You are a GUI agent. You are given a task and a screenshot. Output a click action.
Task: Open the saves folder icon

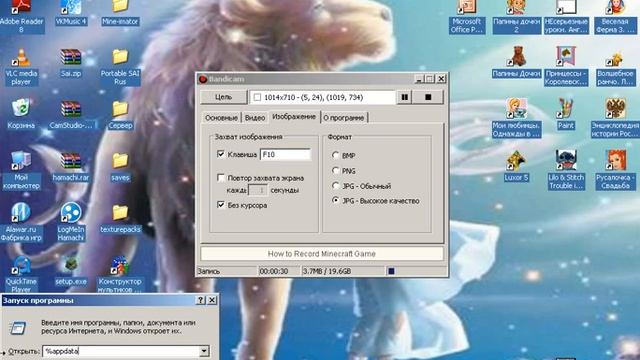pos(120,161)
